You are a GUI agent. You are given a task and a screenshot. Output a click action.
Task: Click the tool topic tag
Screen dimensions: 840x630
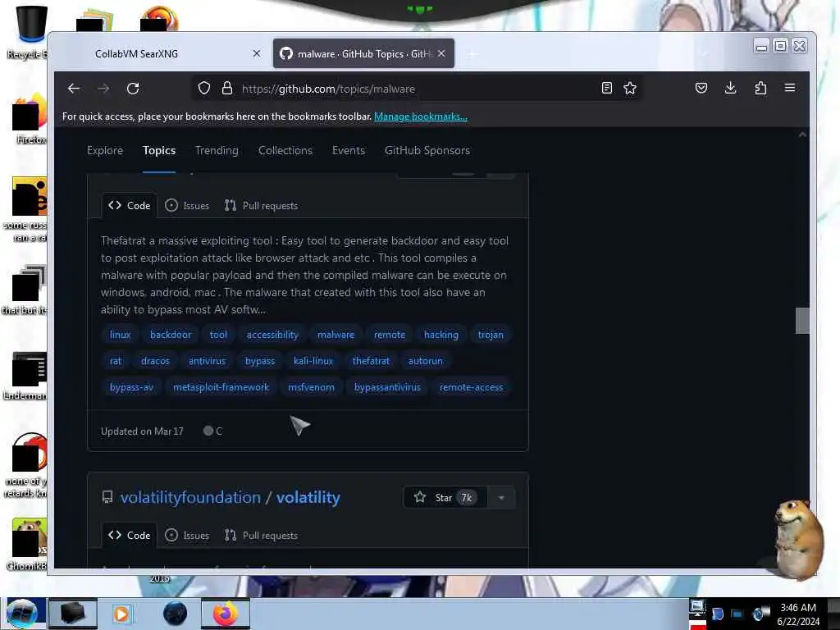(218, 335)
